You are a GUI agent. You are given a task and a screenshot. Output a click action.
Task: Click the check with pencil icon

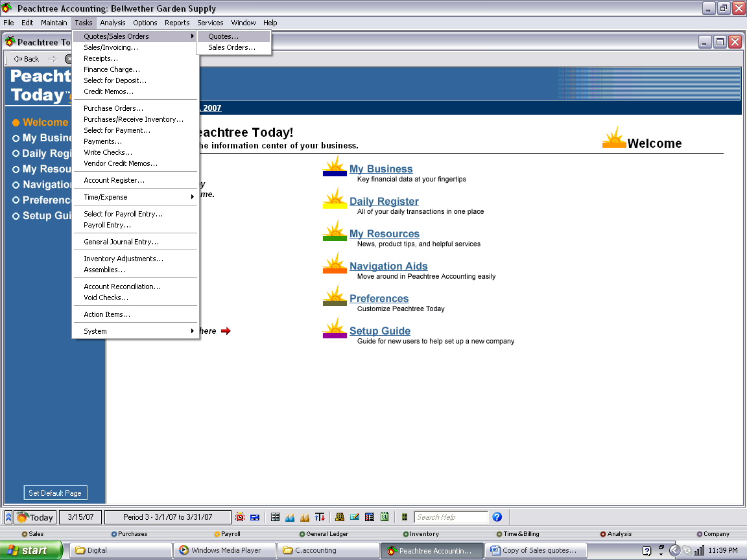(x=355, y=517)
